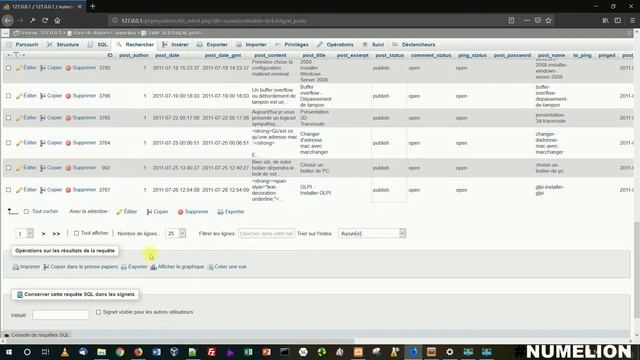Sort by the post_title column header
The image size is (640, 360).
click(313, 56)
